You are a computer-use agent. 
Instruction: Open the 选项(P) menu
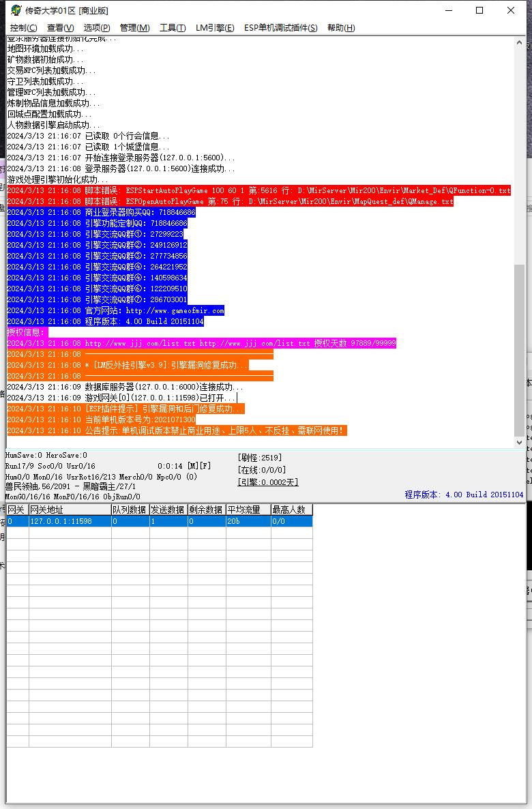[97, 28]
